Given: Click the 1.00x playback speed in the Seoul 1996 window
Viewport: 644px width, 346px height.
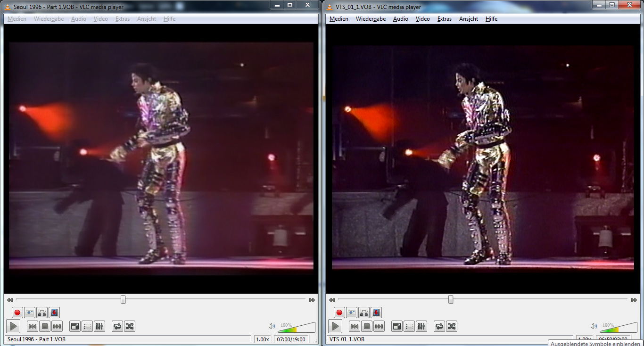Looking at the screenshot, I should (262, 339).
